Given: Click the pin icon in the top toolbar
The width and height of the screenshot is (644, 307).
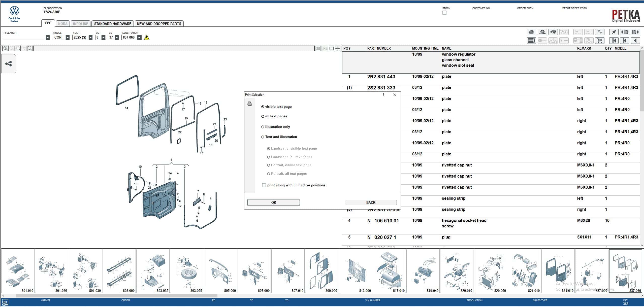Looking at the screenshot, I should tap(614, 32).
